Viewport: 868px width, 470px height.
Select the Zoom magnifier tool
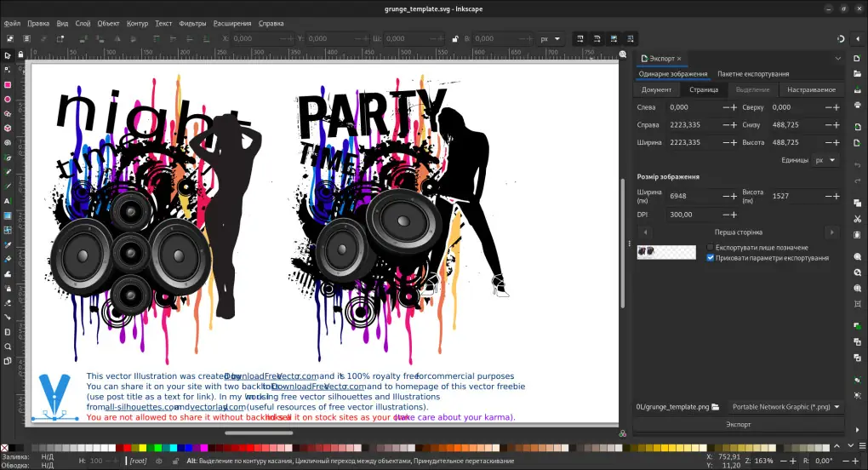[x=8, y=347]
